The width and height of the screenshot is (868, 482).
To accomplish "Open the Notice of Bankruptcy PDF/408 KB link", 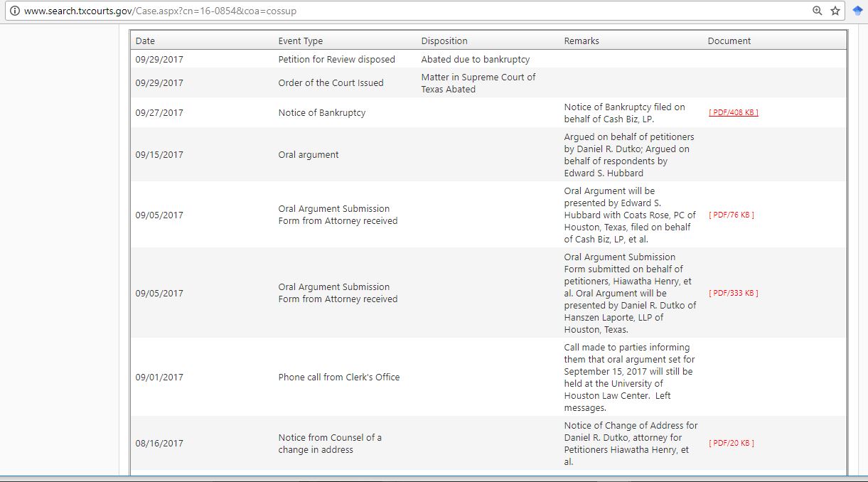I will pyautogui.click(x=734, y=112).
